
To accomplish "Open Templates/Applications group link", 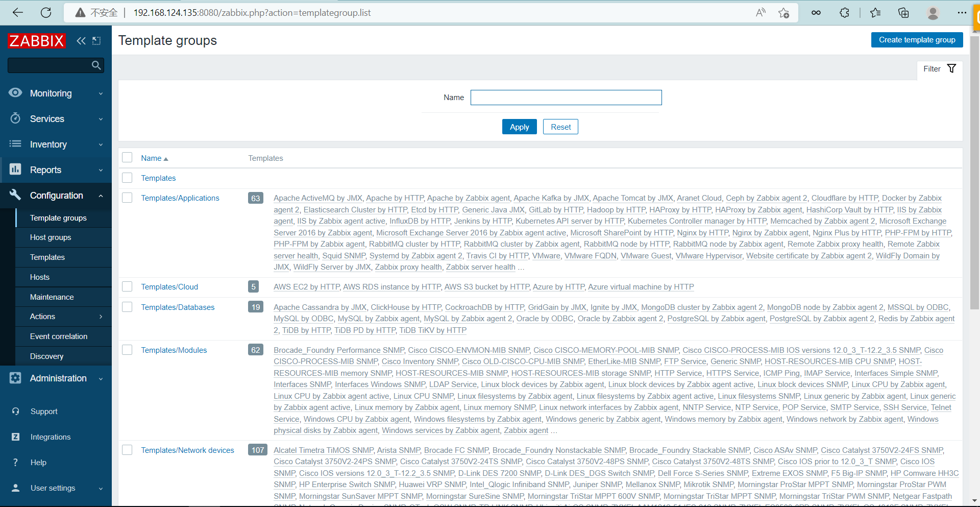I will 180,198.
